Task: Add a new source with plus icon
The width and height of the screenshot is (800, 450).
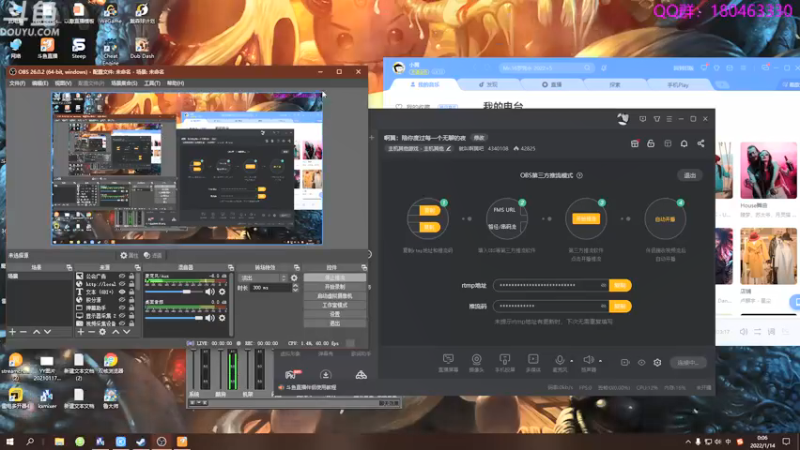Action: (x=81, y=332)
